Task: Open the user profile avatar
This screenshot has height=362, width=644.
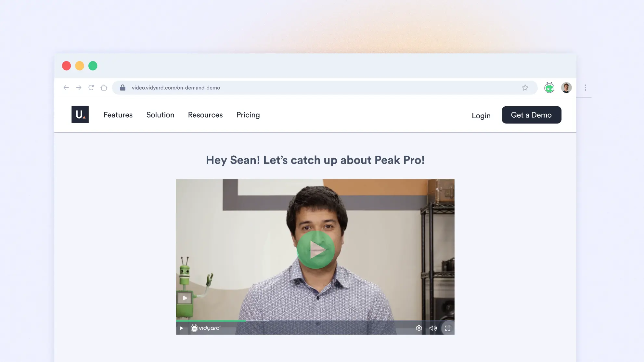Action: click(x=566, y=87)
